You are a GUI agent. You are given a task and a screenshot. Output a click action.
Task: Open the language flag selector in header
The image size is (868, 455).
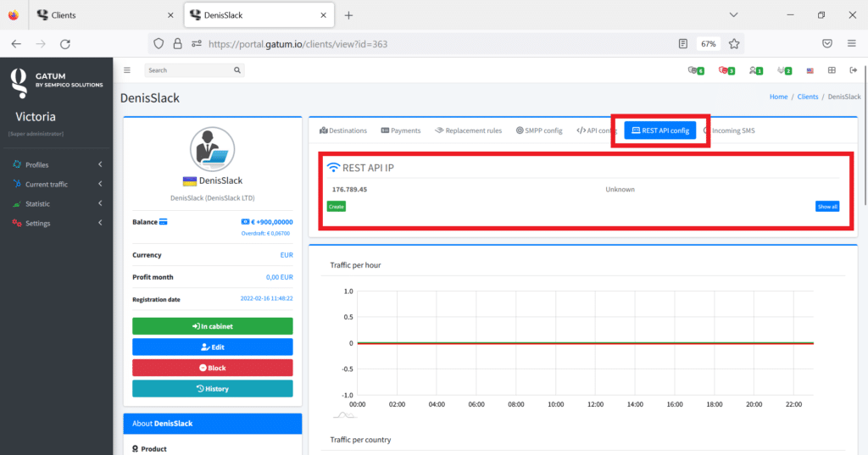tap(810, 70)
